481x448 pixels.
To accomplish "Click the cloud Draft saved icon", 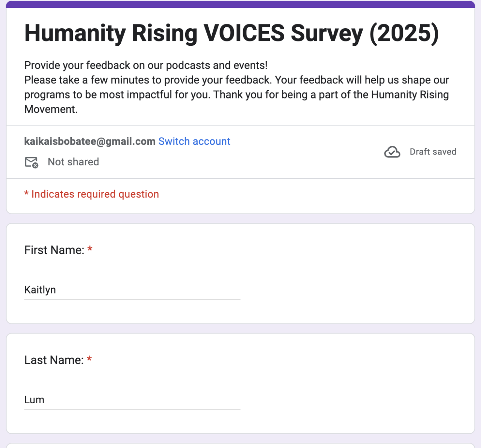I will pyautogui.click(x=392, y=152).
